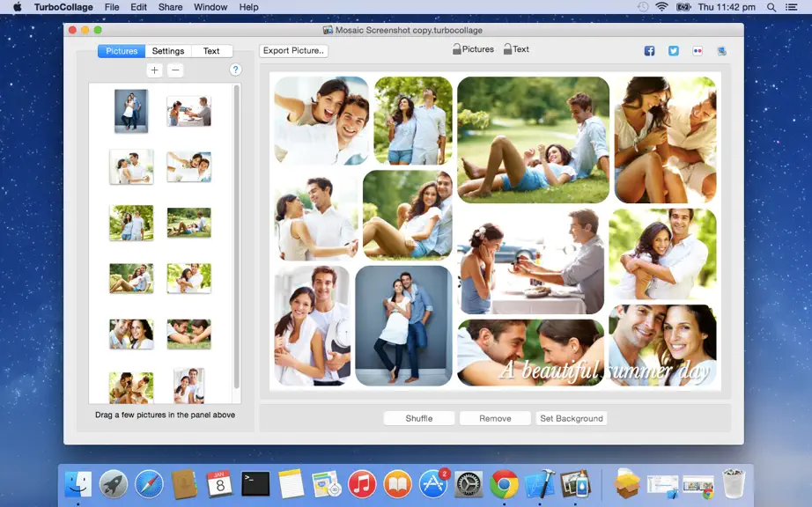Open the Edit menu
Image resolution: width=812 pixels, height=507 pixels.
pos(138,7)
